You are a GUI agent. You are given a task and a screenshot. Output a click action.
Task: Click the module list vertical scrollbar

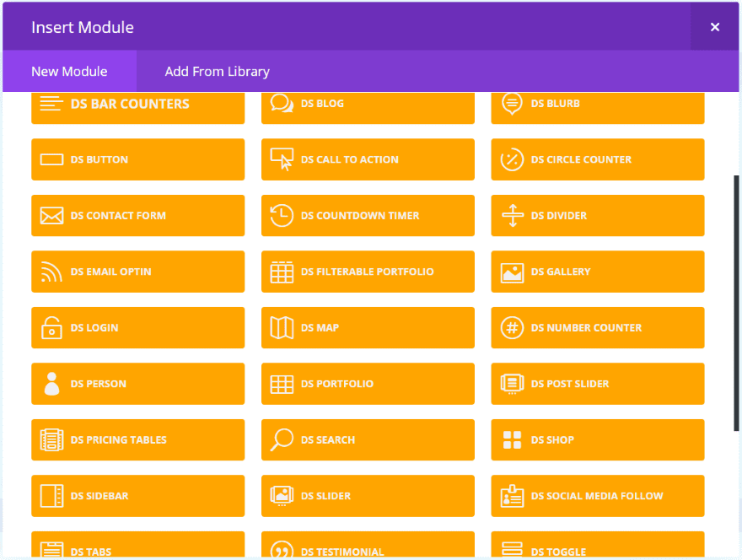(737, 304)
